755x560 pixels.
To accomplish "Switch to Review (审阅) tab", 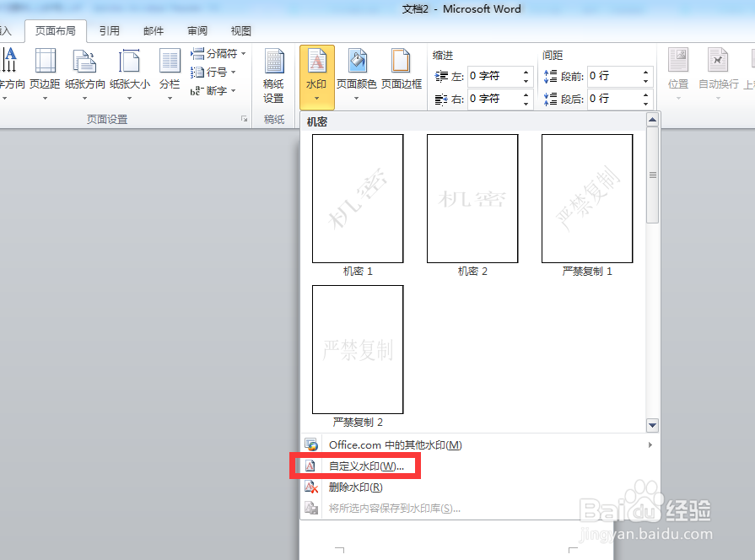I will (197, 31).
